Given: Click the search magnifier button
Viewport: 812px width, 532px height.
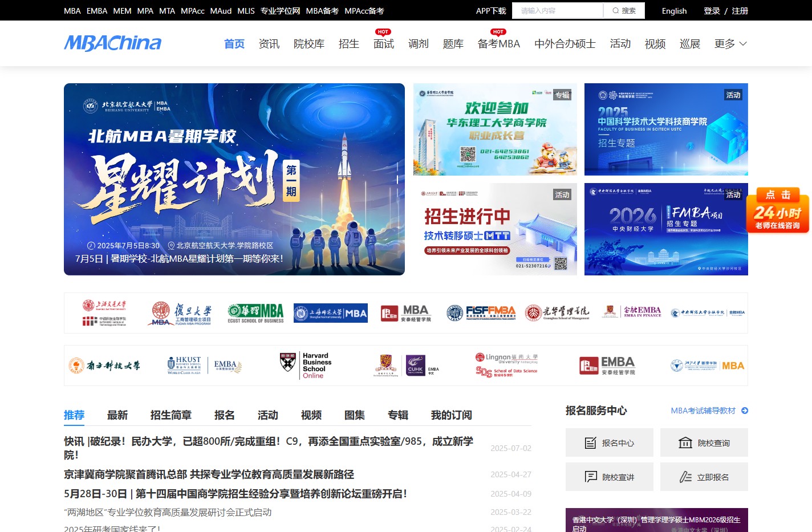Looking at the screenshot, I should [x=624, y=11].
